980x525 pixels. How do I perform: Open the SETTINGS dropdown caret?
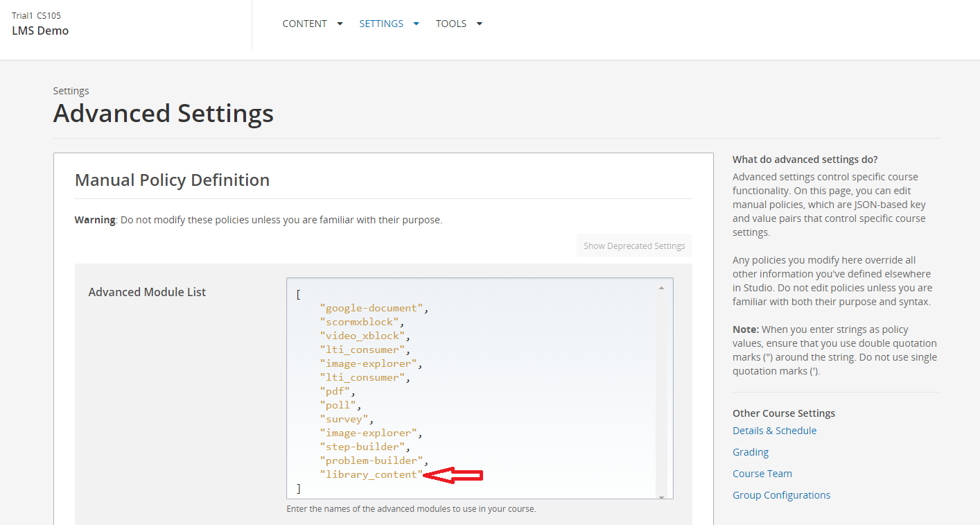416,23
